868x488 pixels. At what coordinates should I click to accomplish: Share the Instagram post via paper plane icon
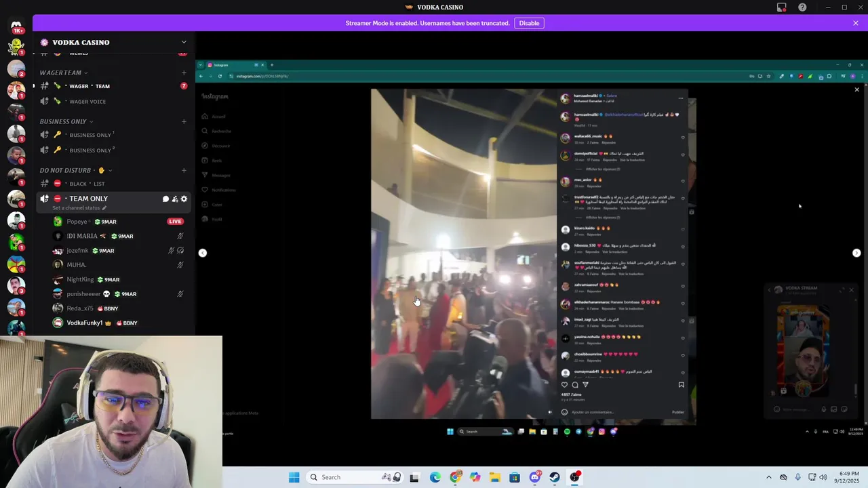click(586, 385)
